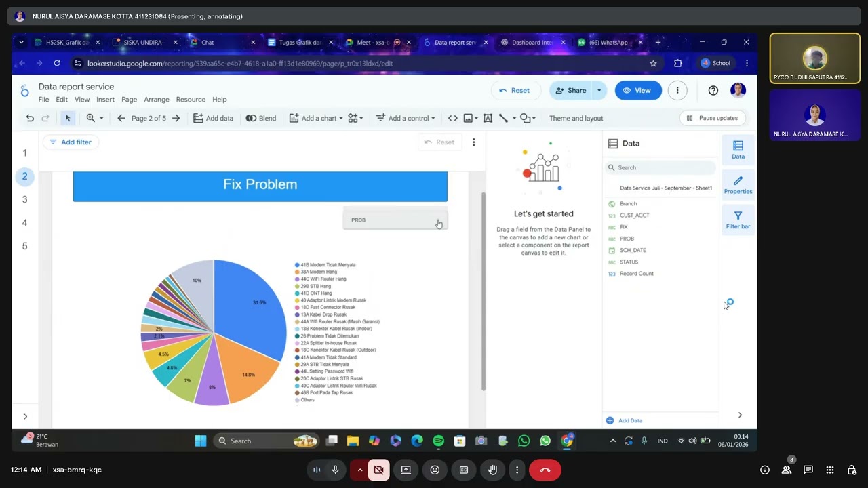The image size is (868, 488).
Task: Expand the image insert dropdown arrow
Action: [476, 118]
